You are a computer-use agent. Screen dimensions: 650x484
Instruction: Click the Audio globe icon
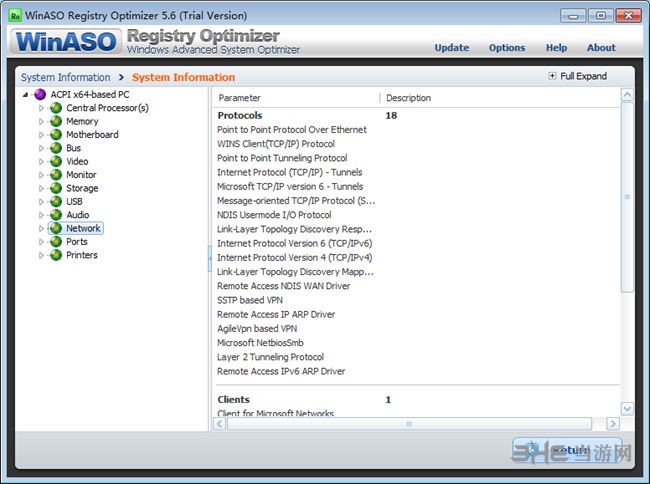coord(56,215)
